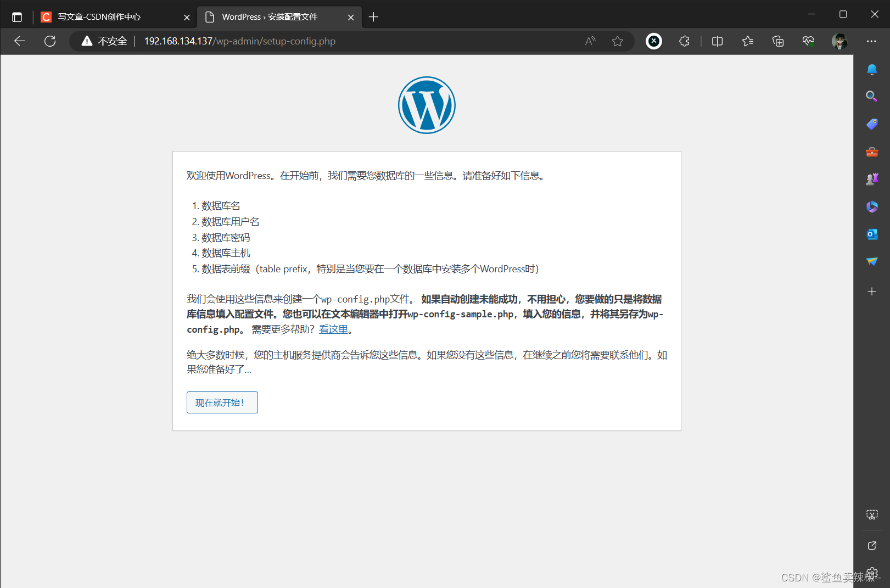Open the Extensions puzzle icon
The height and width of the screenshot is (588, 890).
(x=684, y=41)
